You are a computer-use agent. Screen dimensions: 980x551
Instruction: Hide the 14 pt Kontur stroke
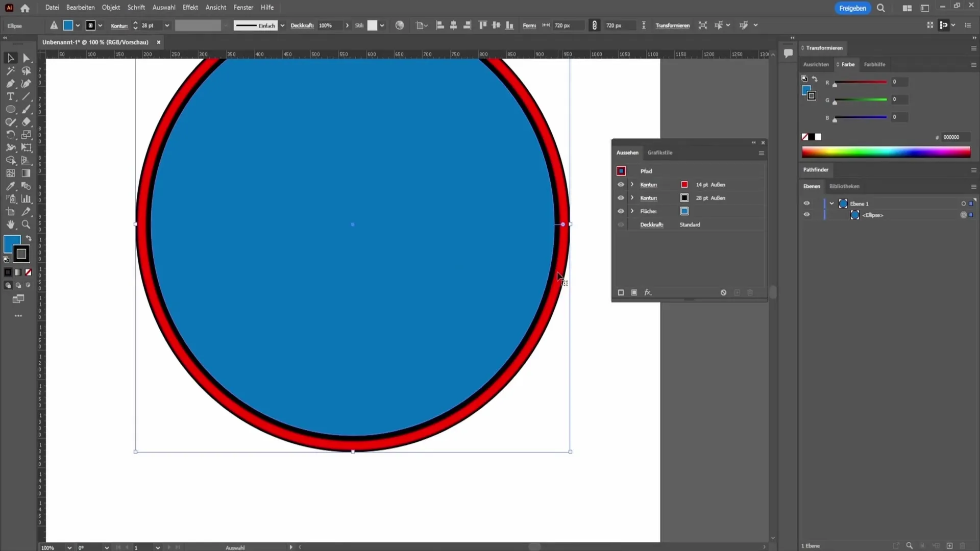pos(621,185)
